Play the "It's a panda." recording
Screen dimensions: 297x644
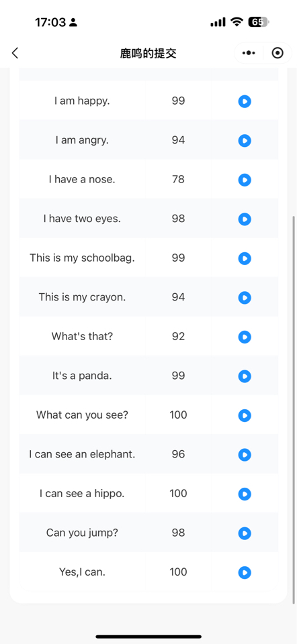click(x=245, y=376)
